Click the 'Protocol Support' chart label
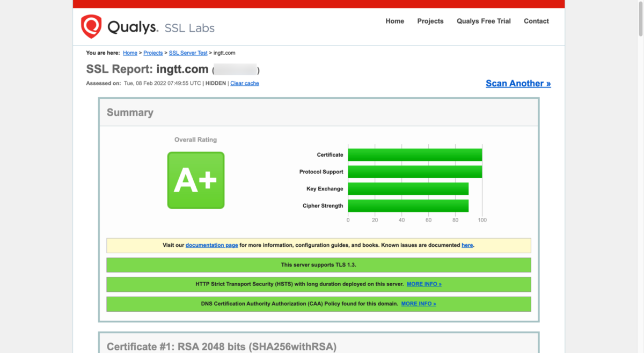644x353 pixels. [x=321, y=172]
